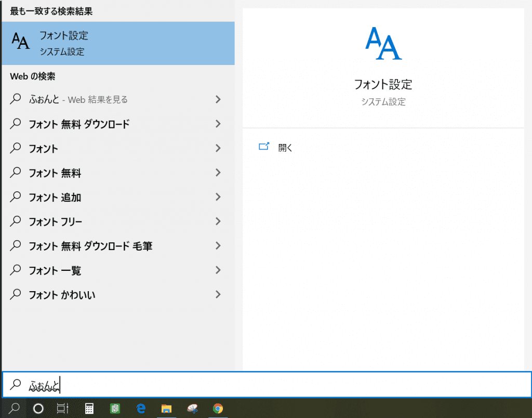
Task: Open Cortana from the taskbar
Action: point(38,409)
